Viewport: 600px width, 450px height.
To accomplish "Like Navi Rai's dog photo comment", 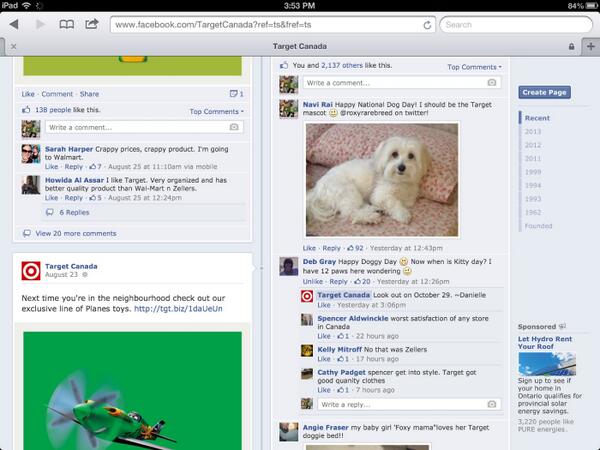I will tap(309, 248).
